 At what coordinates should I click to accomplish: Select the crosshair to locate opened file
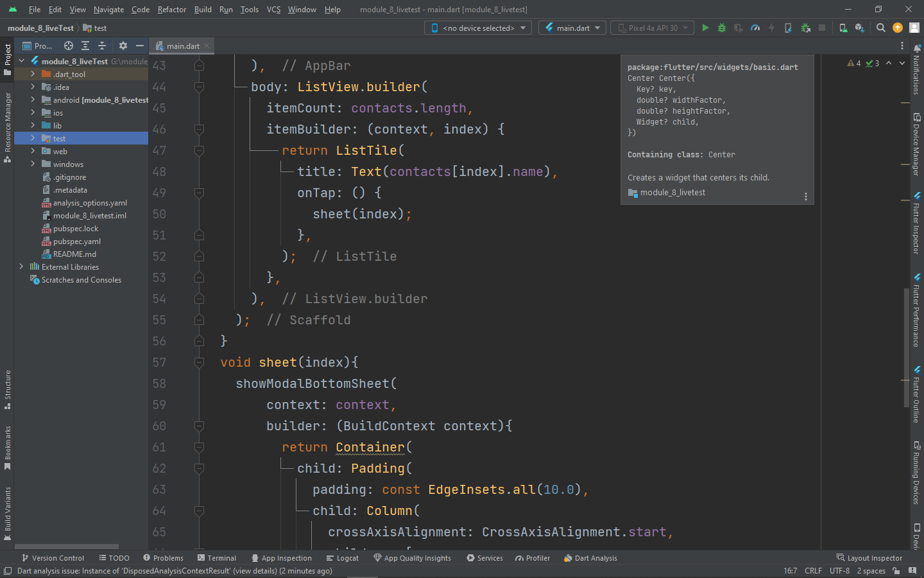point(68,46)
